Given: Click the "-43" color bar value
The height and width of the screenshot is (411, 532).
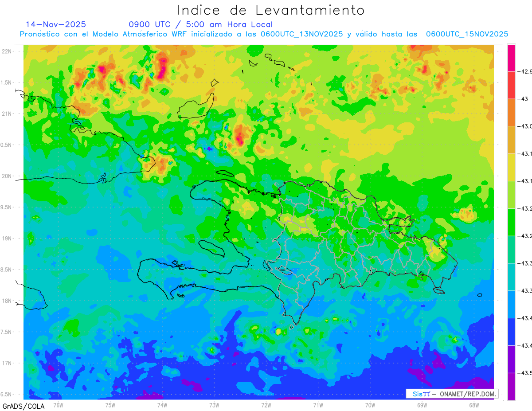Looking at the screenshot, I should 523,99.
